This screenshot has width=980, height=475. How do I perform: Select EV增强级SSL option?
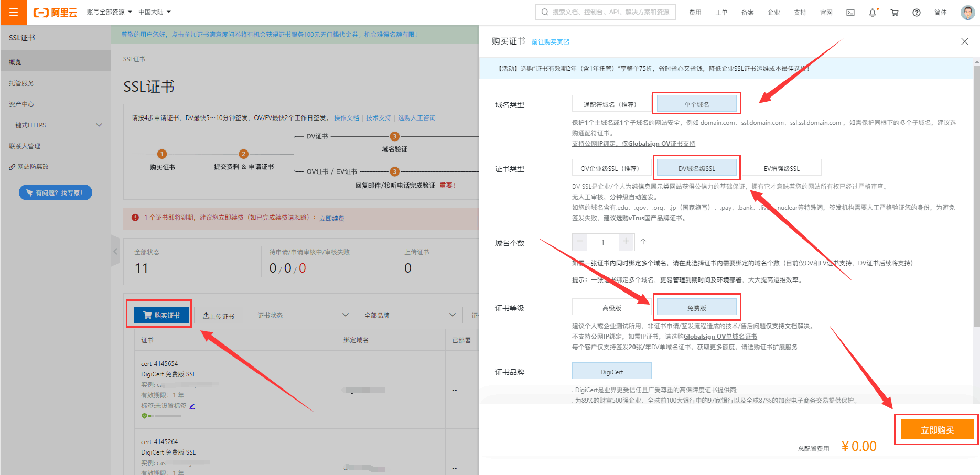coord(781,168)
